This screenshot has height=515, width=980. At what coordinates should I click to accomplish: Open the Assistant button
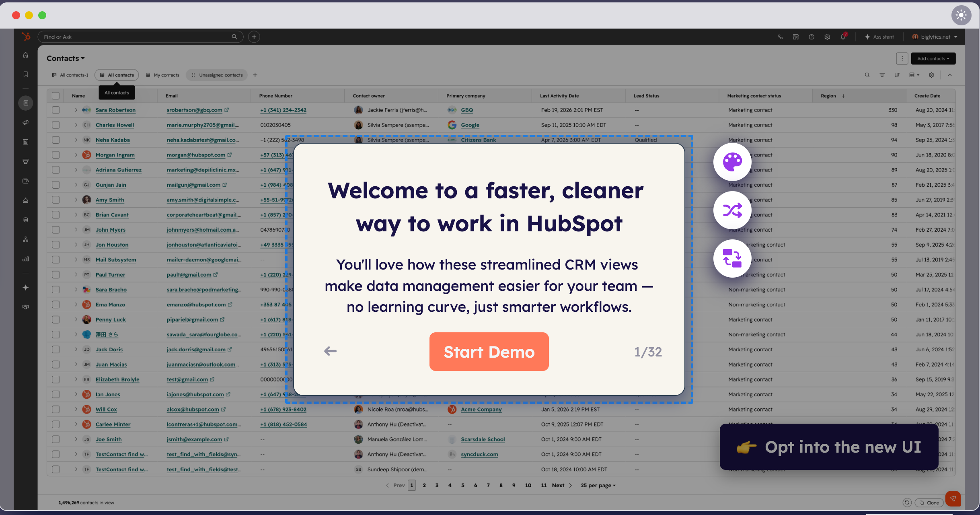click(879, 37)
